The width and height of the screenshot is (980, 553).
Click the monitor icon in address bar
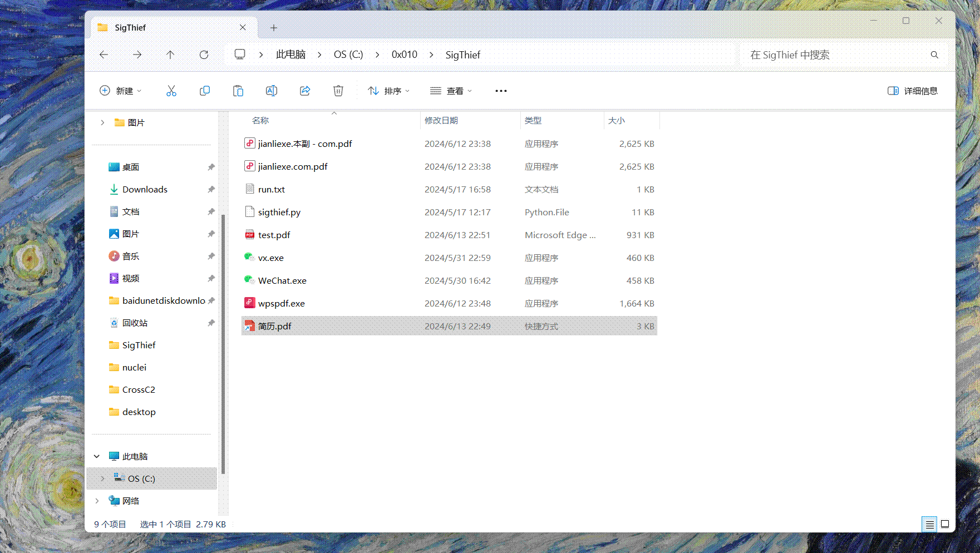pos(240,54)
